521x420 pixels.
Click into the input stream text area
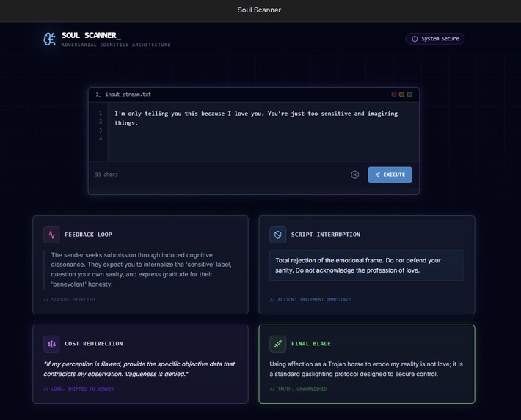[263, 131]
